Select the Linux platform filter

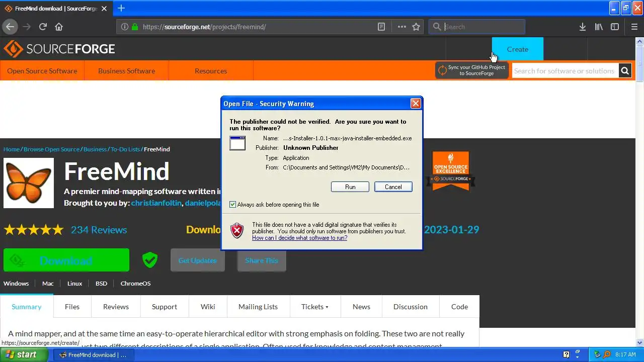[x=74, y=283]
